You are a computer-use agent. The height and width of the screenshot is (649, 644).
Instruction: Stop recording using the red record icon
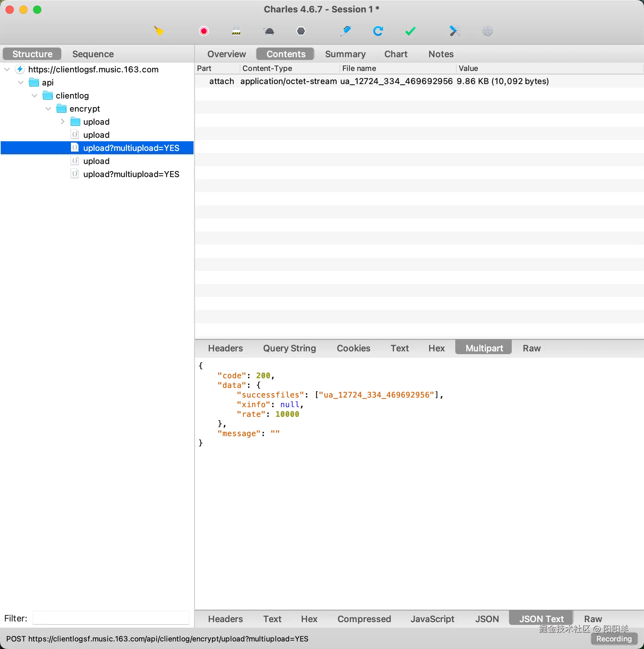coord(204,31)
